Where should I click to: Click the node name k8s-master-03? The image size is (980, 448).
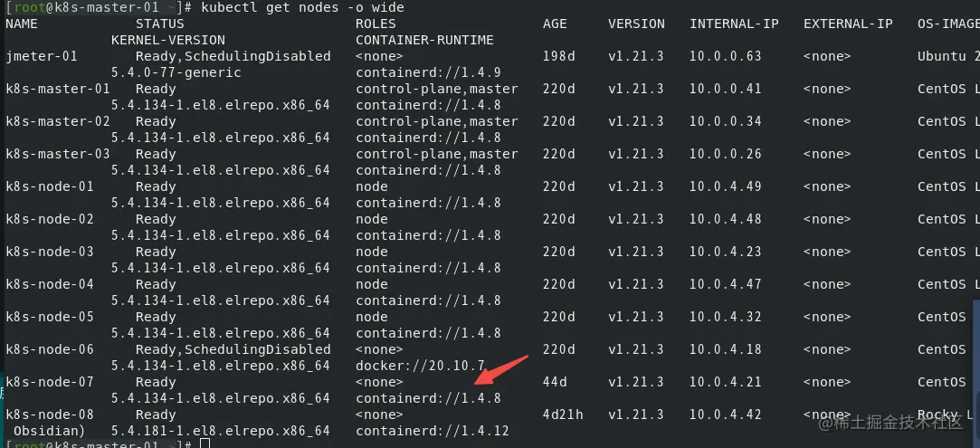(58, 154)
